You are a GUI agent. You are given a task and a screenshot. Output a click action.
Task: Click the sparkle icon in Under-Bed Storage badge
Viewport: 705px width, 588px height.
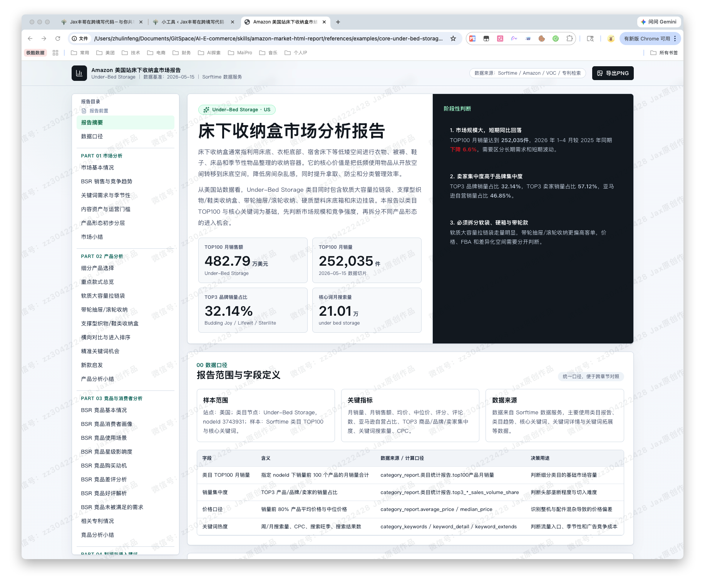pos(206,110)
